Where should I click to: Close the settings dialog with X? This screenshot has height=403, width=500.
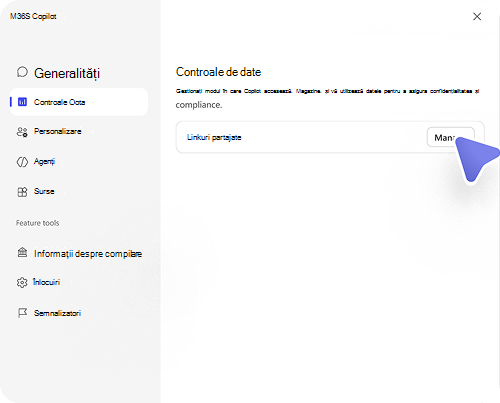click(477, 16)
